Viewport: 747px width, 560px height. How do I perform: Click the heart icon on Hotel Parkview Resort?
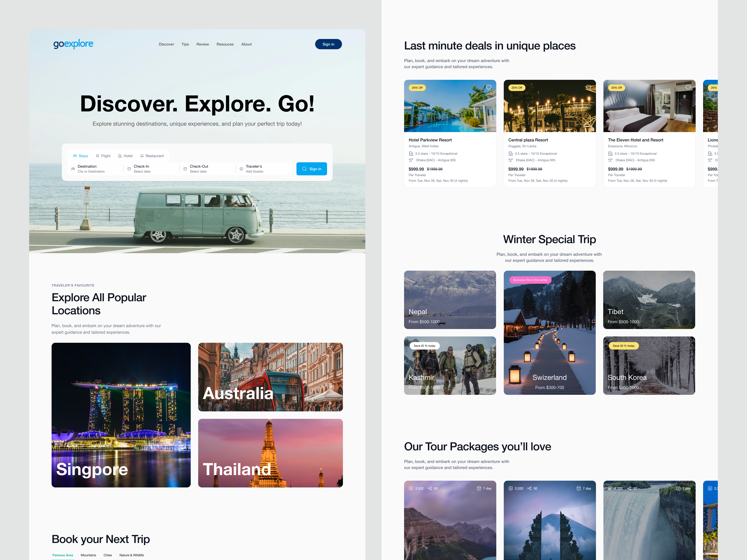(489, 87)
